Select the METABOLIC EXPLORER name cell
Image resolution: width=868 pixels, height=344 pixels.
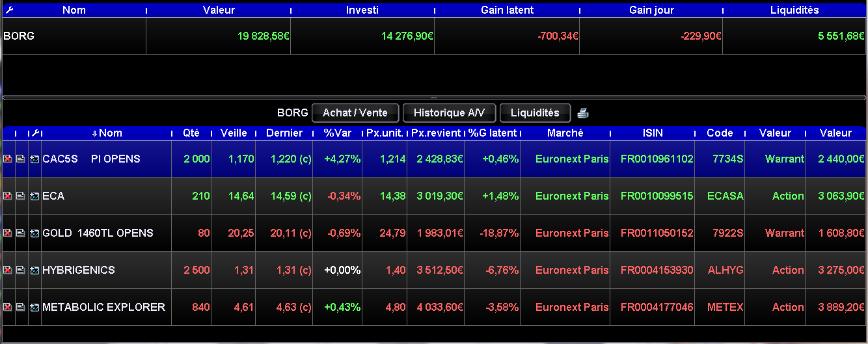107,307
